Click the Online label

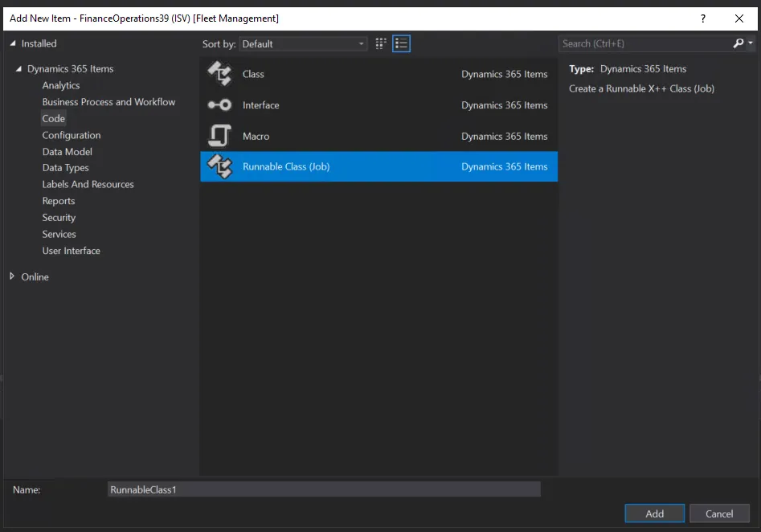pyautogui.click(x=35, y=276)
